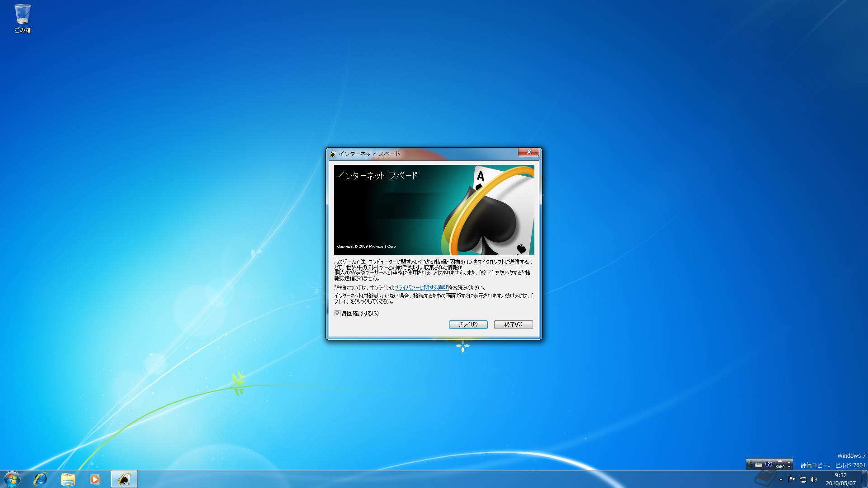
Task: Minimize the language bar
Action: pos(789,462)
